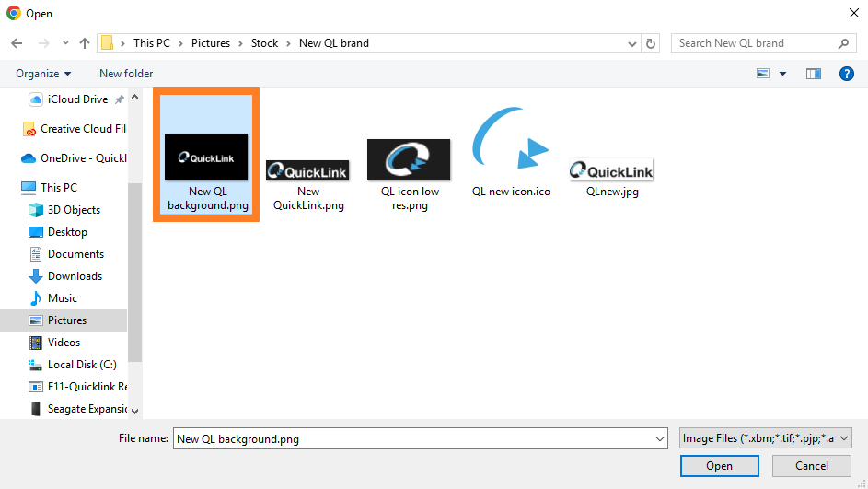Viewport: 868px width, 489px height.
Task: Click the search magnifier icon
Action: coord(843,43)
